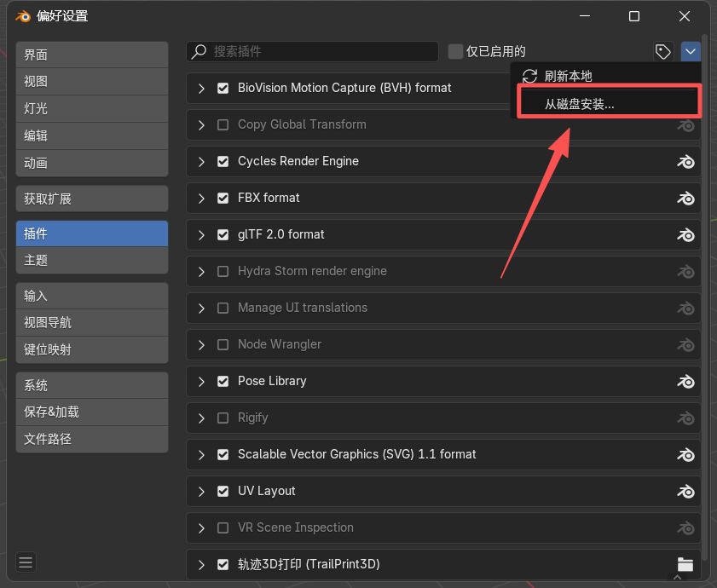Open 文件路径 section
The width and height of the screenshot is (717, 588).
click(x=92, y=439)
